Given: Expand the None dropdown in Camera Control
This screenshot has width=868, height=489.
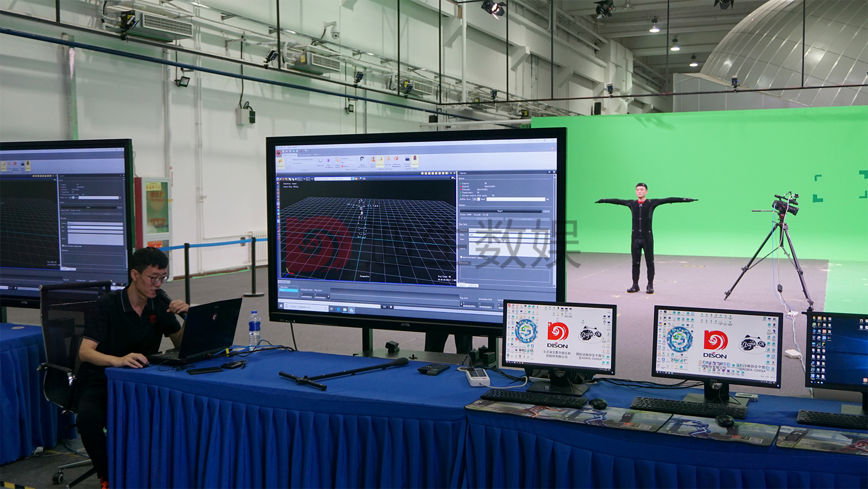Looking at the screenshot, I should coord(349,163).
